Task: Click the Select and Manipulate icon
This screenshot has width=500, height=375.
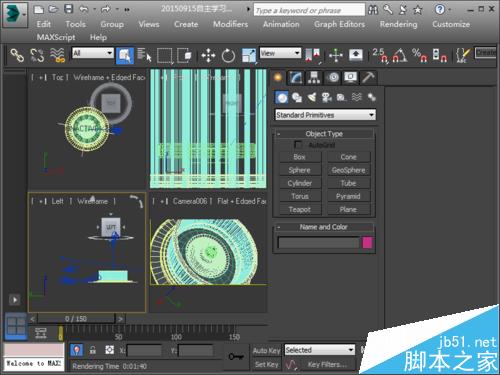Action: tap(336, 55)
